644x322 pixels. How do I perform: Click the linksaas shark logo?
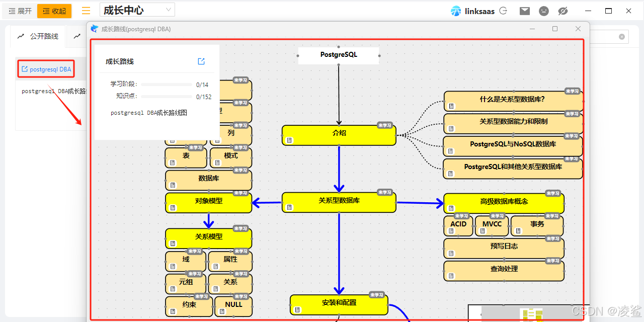click(456, 11)
